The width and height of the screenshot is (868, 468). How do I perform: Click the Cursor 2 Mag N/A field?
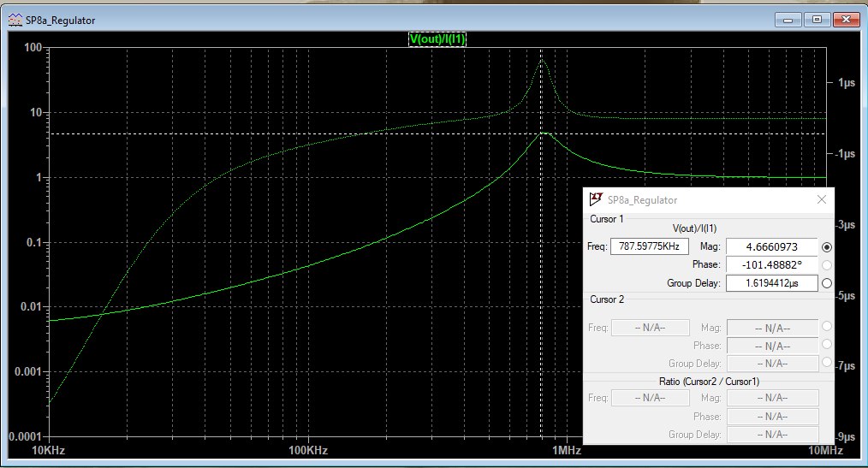[773, 328]
